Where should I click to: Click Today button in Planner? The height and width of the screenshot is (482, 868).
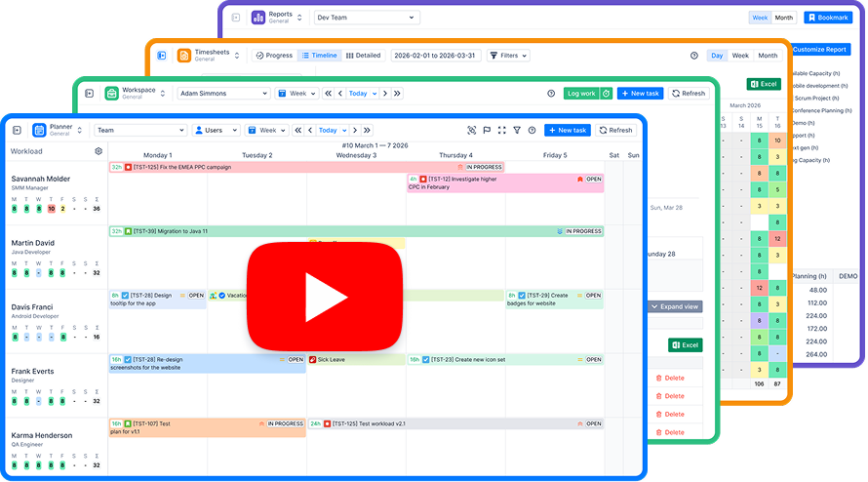click(328, 131)
